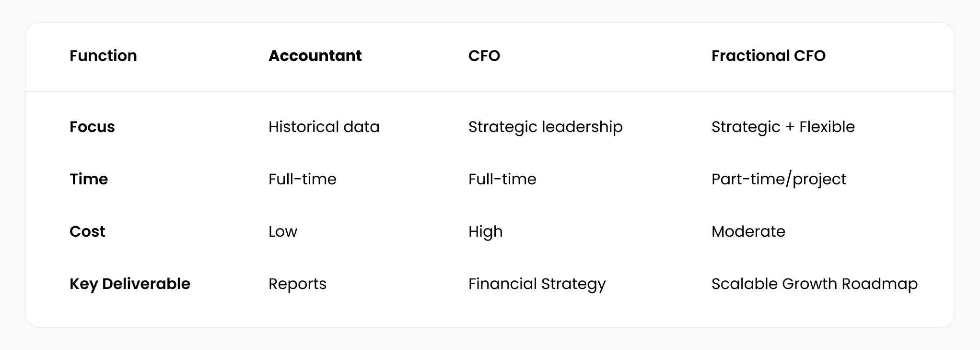Click the Strategic + Flexible cell
The width and height of the screenshot is (980, 350).
[783, 127]
